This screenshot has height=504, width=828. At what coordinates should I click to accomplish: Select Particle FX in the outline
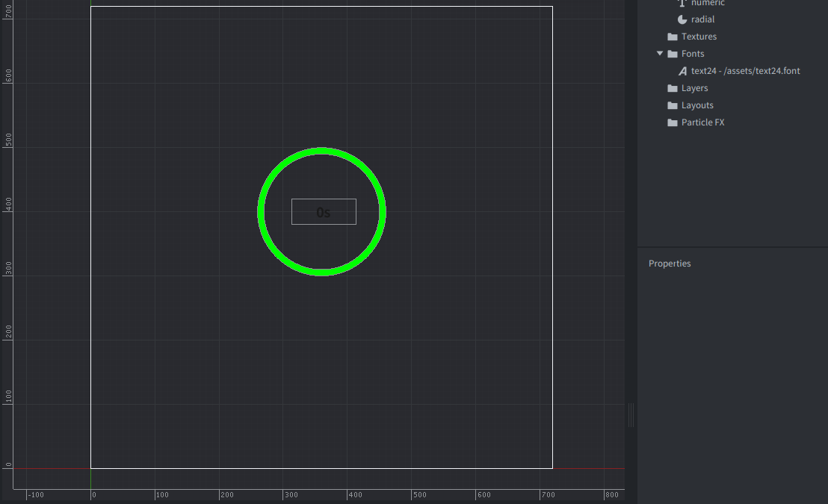(702, 122)
